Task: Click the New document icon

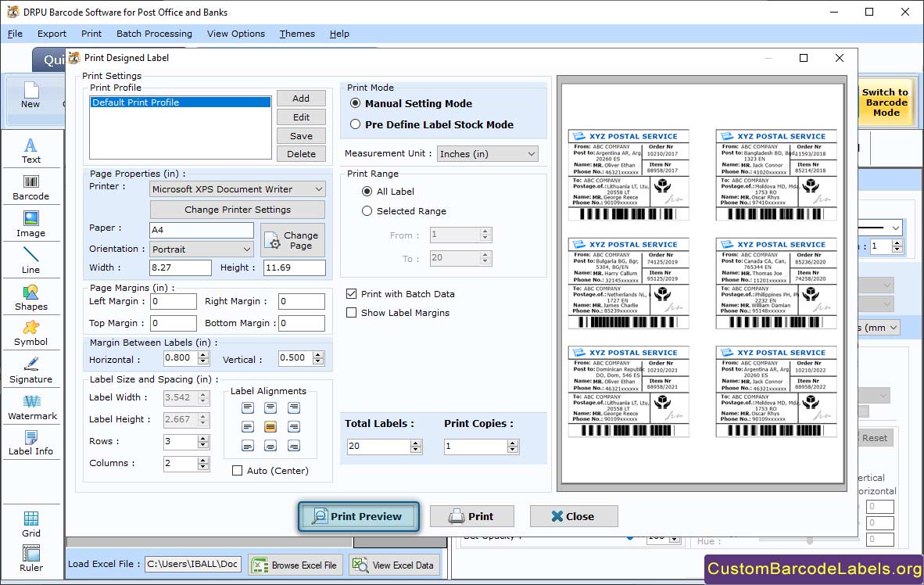Action: [30, 95]
